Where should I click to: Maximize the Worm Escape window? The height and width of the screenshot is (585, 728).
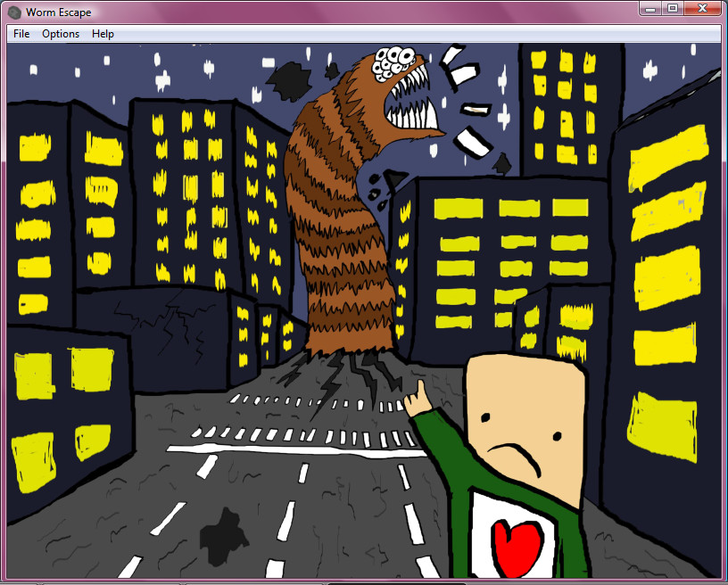tap(673, 8)
